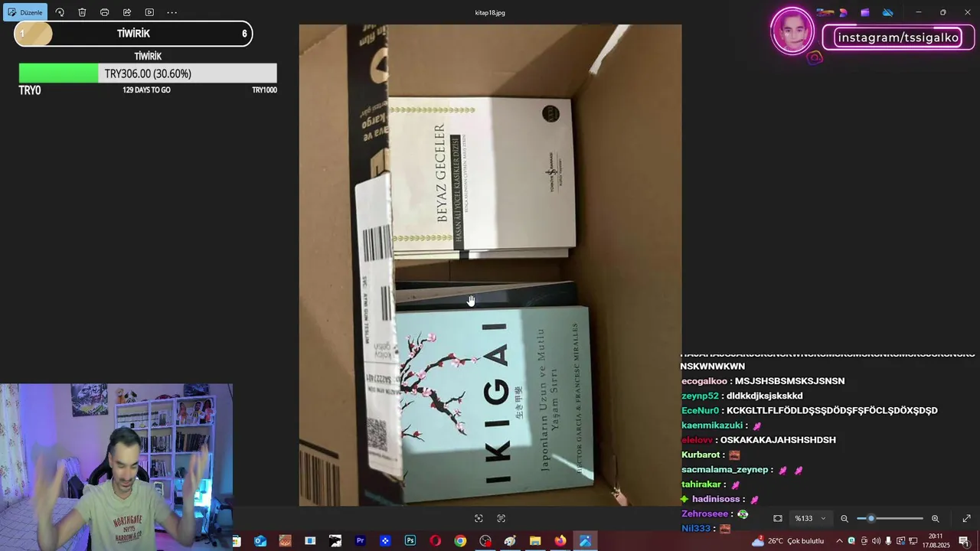Click the microphone tray icon

888,541
